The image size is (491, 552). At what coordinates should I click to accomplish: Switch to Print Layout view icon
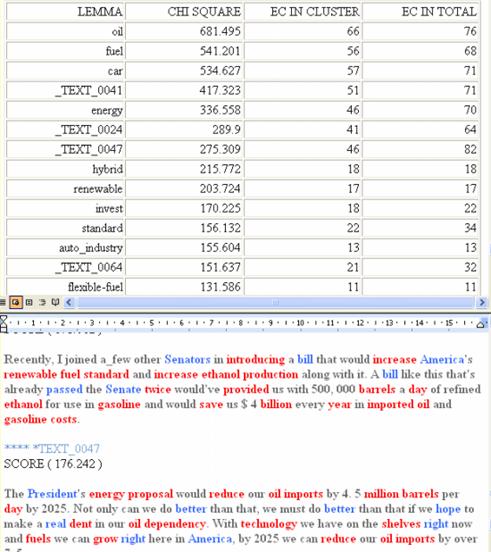coord(29,302)
